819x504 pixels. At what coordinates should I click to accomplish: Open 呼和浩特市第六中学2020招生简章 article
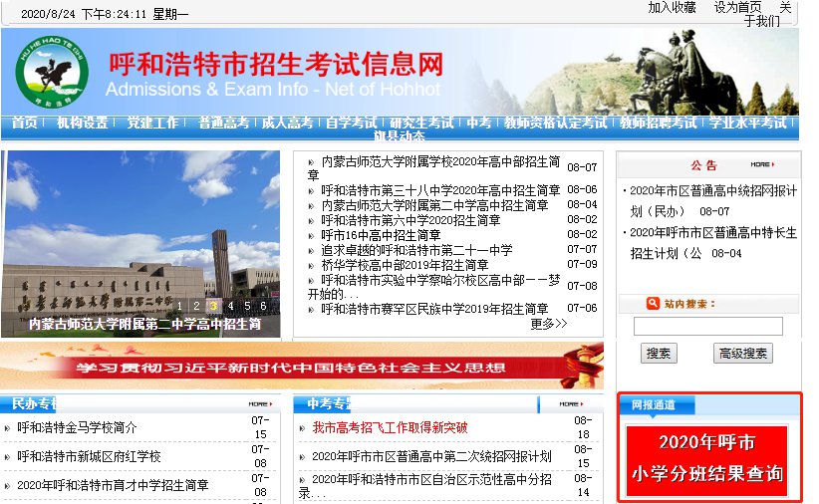(x=410, y=220)
